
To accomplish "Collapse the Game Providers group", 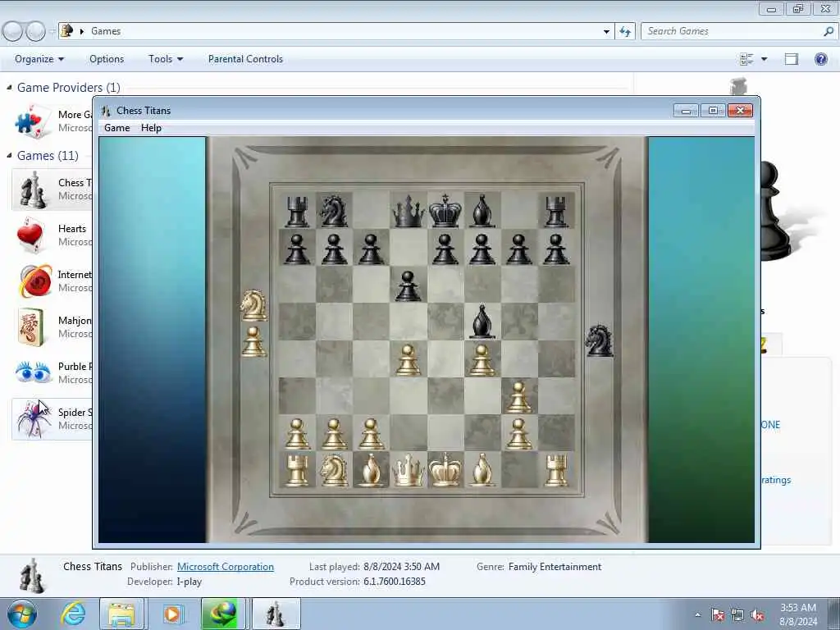I will 9,87.
